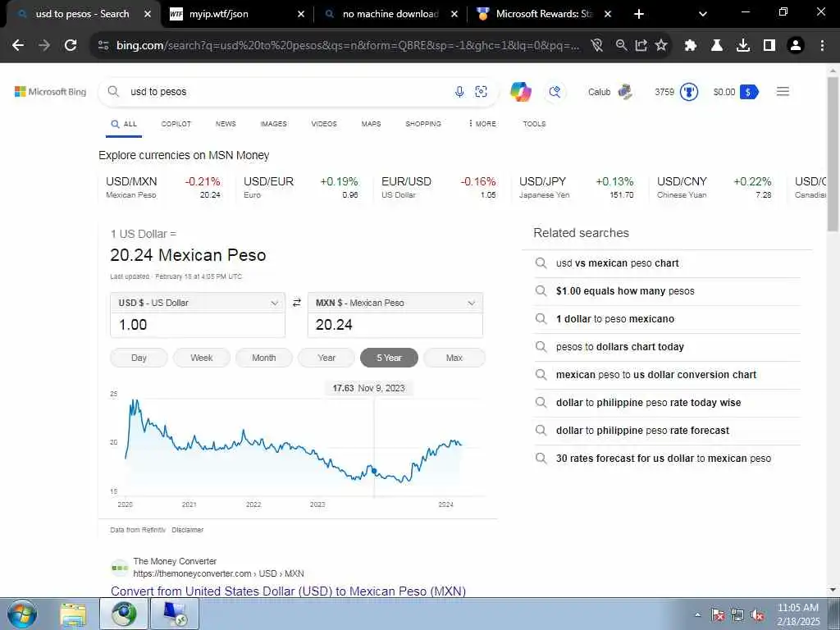
Task: Open the COPILOT search category
Action: click(176, 124)
